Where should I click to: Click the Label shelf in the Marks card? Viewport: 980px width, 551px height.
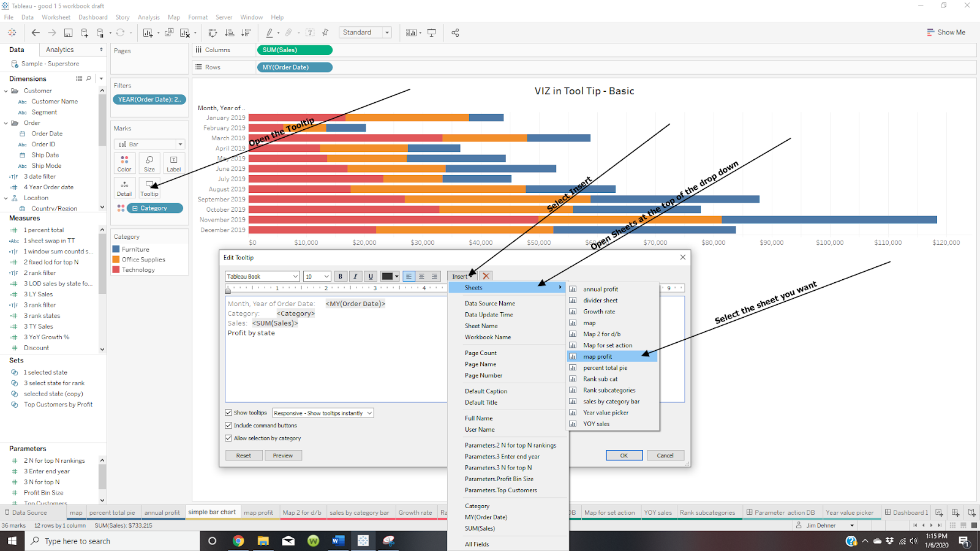tap(173, 162)
